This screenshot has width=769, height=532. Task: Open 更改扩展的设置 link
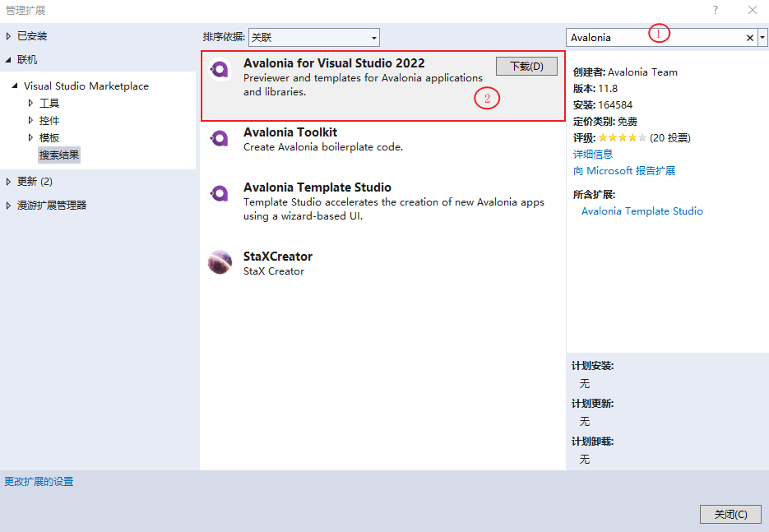click(39, 482)
